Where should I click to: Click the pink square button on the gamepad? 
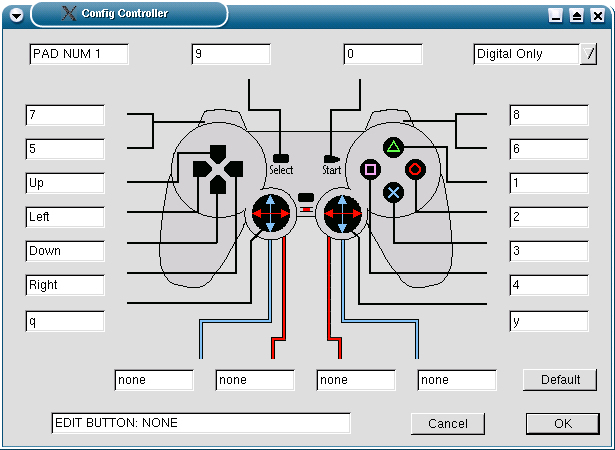370,169
